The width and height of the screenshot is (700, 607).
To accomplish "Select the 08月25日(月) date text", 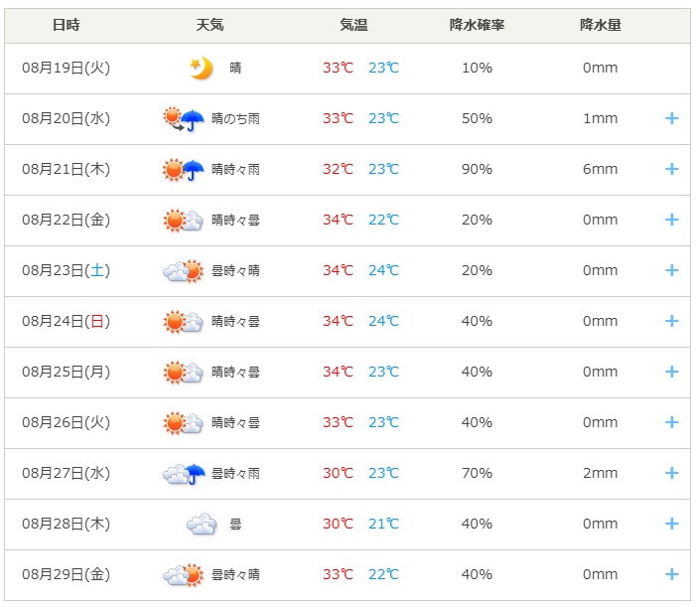I will point(67,372).
